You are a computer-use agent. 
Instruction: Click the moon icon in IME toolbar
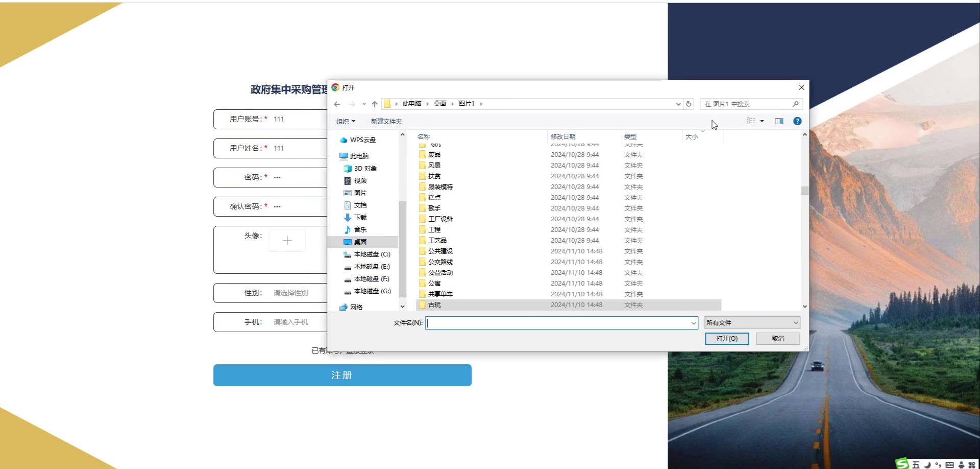coord(927,465)
